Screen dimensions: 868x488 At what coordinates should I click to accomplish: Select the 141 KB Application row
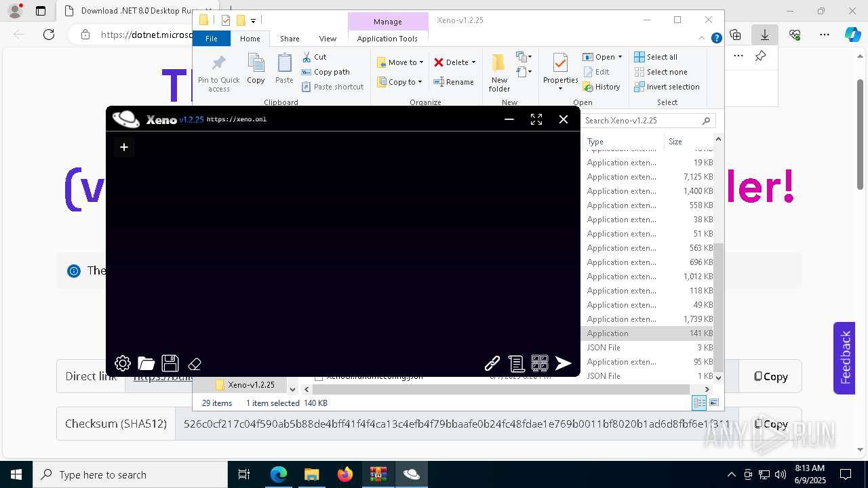point(648,333)
